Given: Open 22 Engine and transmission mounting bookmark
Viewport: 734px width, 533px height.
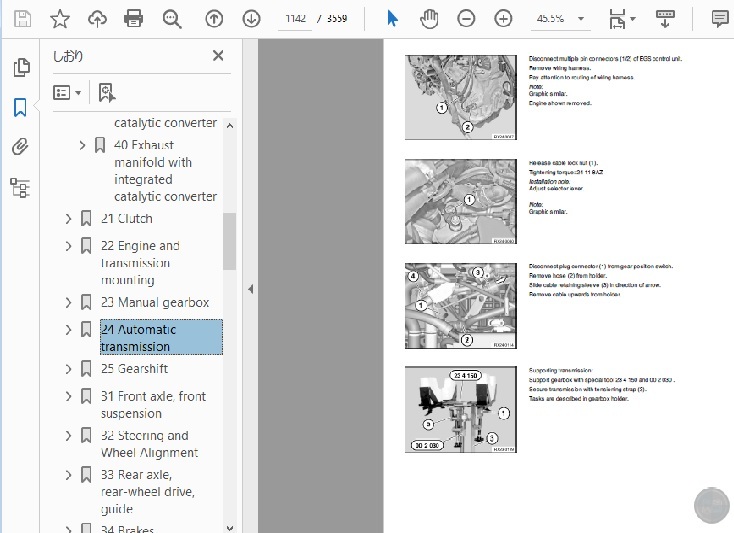Looking at the screenshot, I should [140, 263].
